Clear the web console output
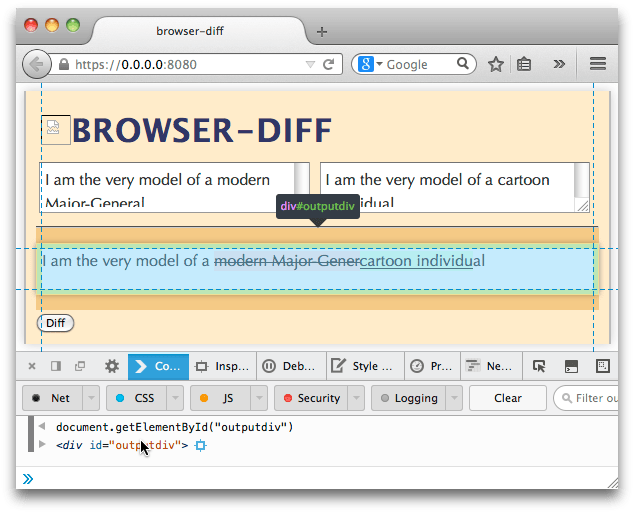The width and height of the screenshot is (634, 513). 507,398
